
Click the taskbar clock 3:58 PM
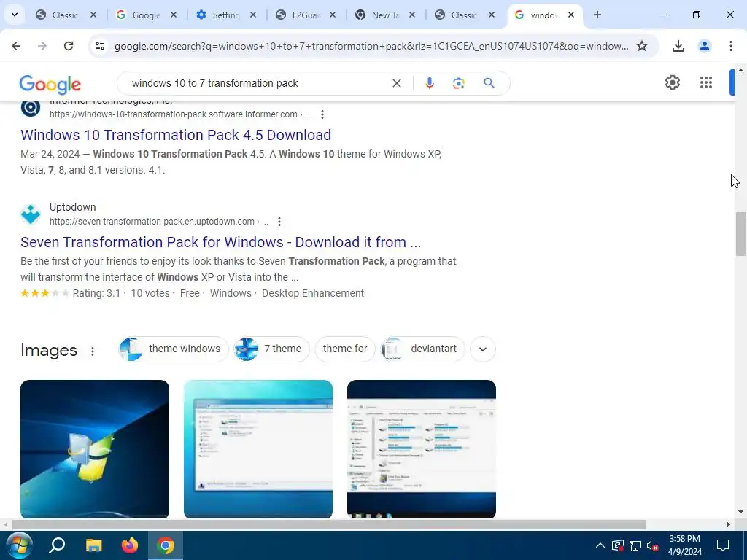point(684,545)
